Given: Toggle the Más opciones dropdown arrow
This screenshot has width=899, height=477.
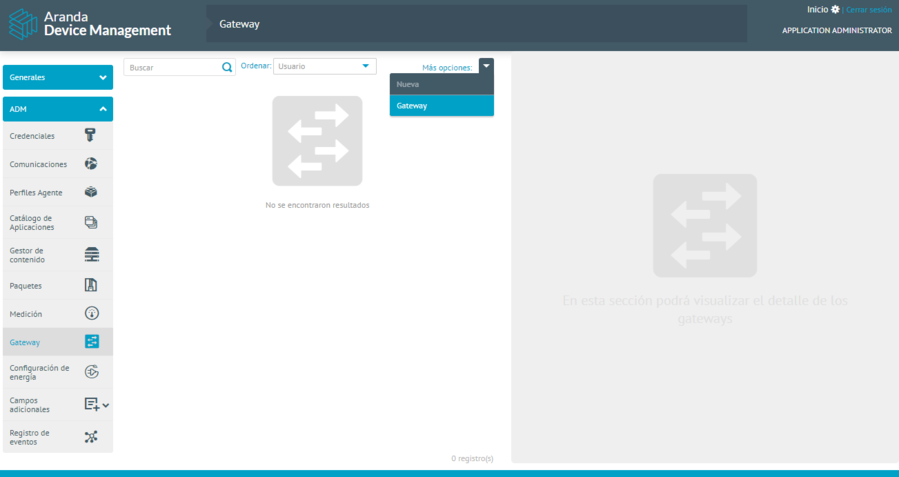Looking at the screenshot, I should 486,66.
